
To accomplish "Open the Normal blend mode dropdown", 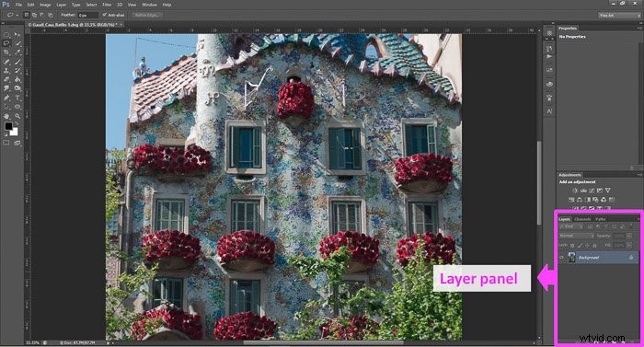I will [577, 236].
